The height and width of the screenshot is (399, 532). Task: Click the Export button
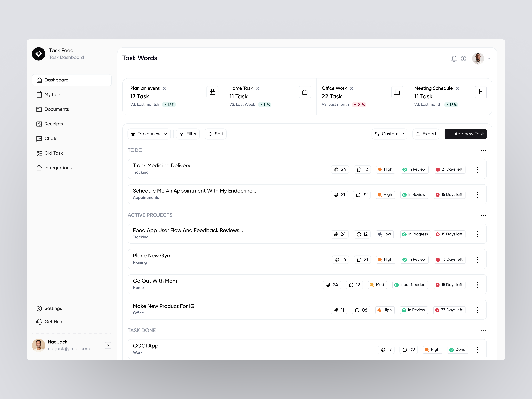tap(426, 134)
